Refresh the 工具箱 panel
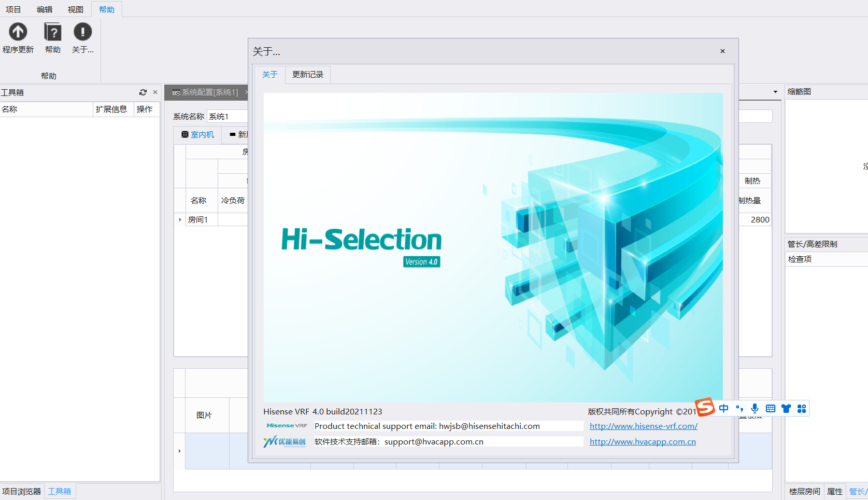 click(x=143, y=92)
